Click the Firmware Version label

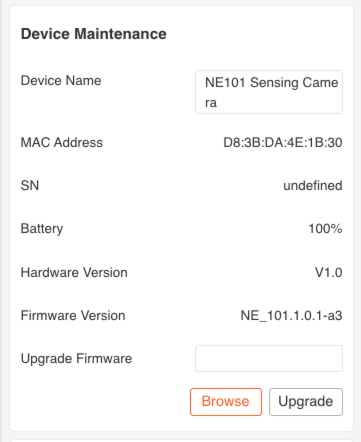coord(73,315)
